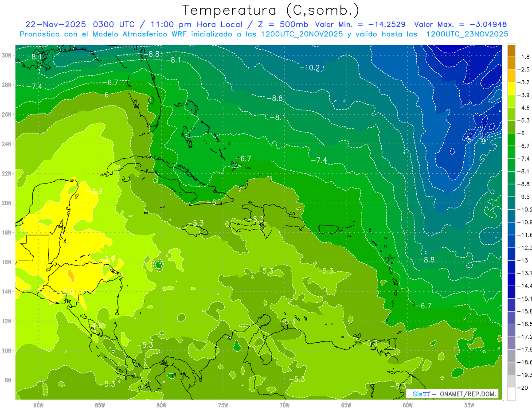Click yellow swatch between -3.2 and -3.9
Viewport: 532px width, 411px height.
coord(511,89)
